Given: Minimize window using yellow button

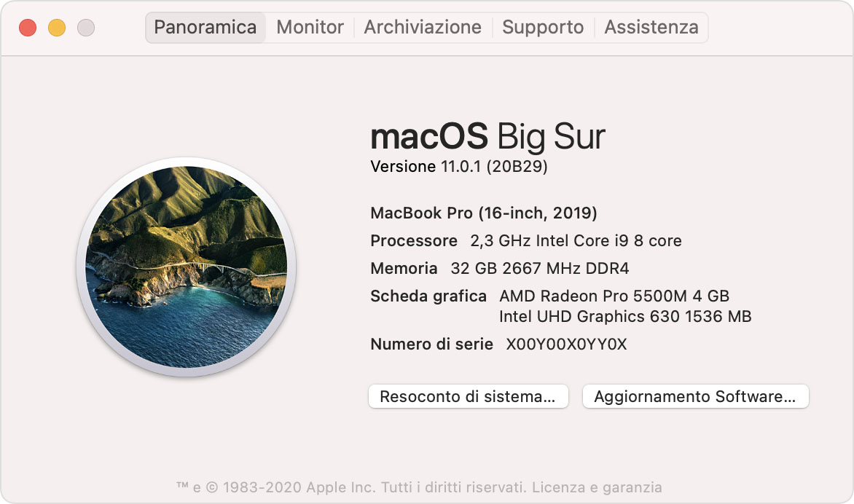Looking at the screenshot, I should (57, 28).
